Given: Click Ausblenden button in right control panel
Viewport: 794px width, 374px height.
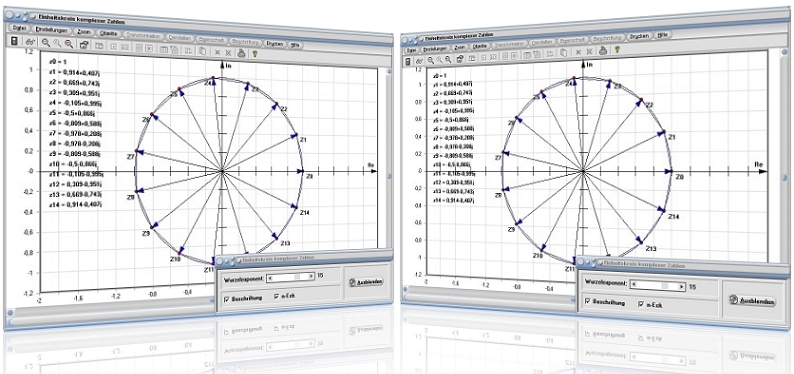Looking at the screenshot, I should point(753,301).
